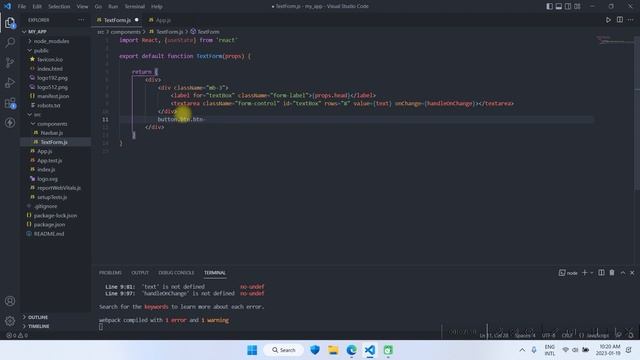Open the Selection menu
The width and height of the screenshot is (640, 360).
click(x=59, y=6)
